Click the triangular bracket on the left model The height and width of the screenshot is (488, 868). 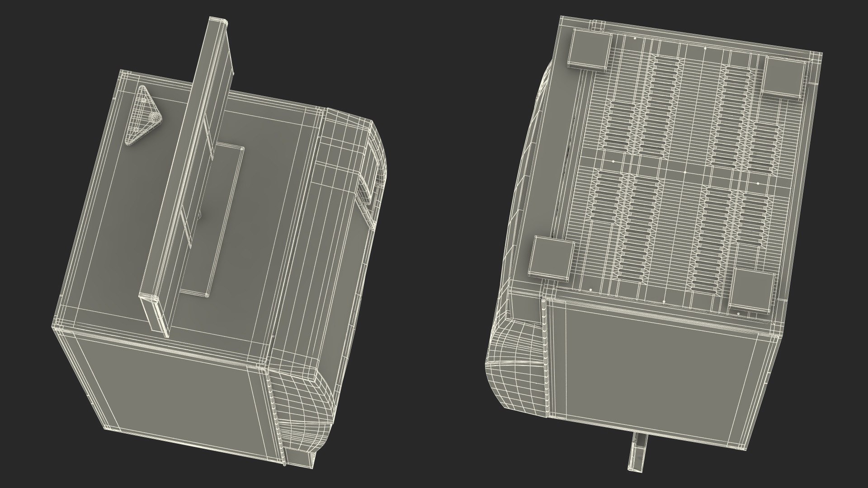[x=143, y=115]
